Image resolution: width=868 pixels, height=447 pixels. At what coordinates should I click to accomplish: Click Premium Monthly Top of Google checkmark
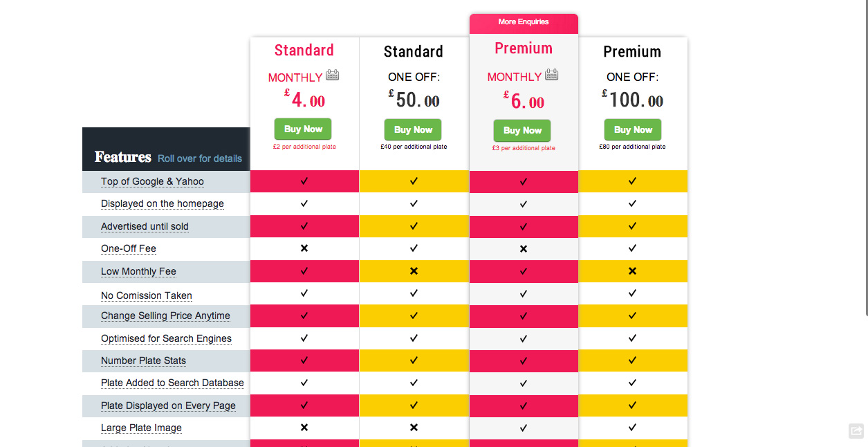(524, 181)
